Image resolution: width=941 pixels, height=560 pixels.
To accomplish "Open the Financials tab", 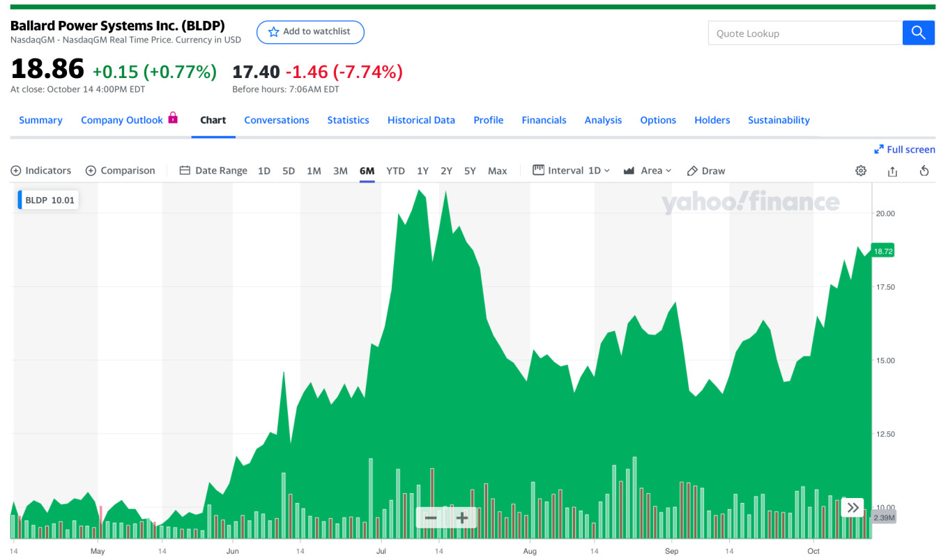I will 544,120.
